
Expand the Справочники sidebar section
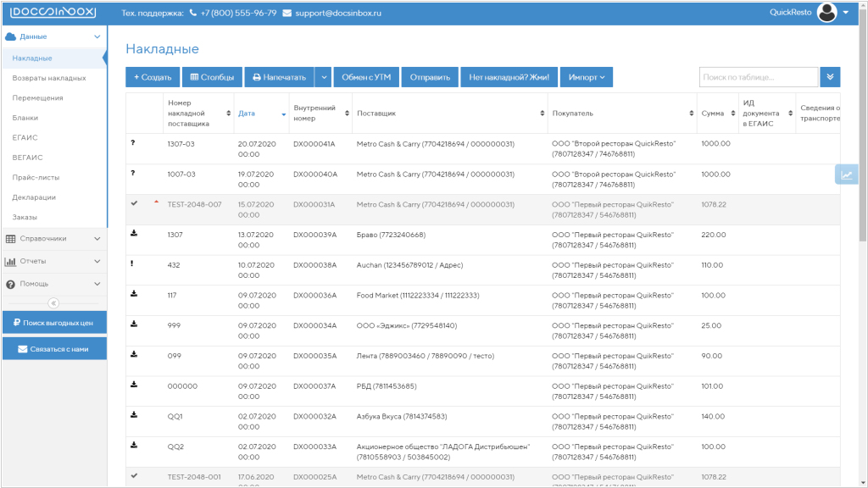coord(53,238)
